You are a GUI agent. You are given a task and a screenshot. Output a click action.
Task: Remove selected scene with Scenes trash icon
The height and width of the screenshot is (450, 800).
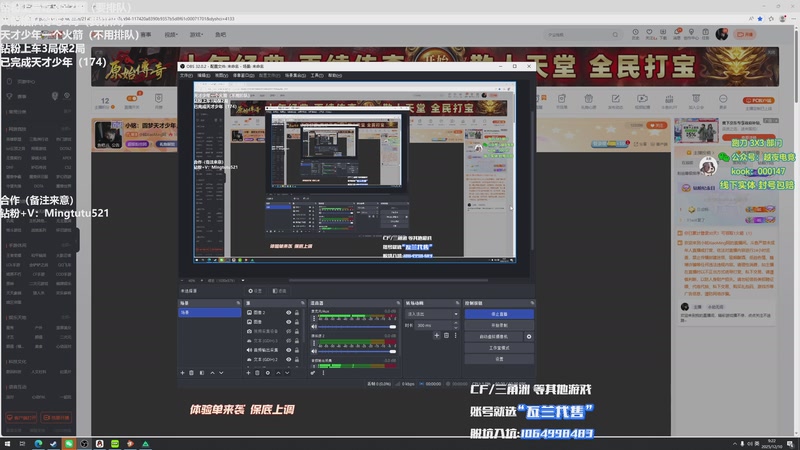click(192, 373)
